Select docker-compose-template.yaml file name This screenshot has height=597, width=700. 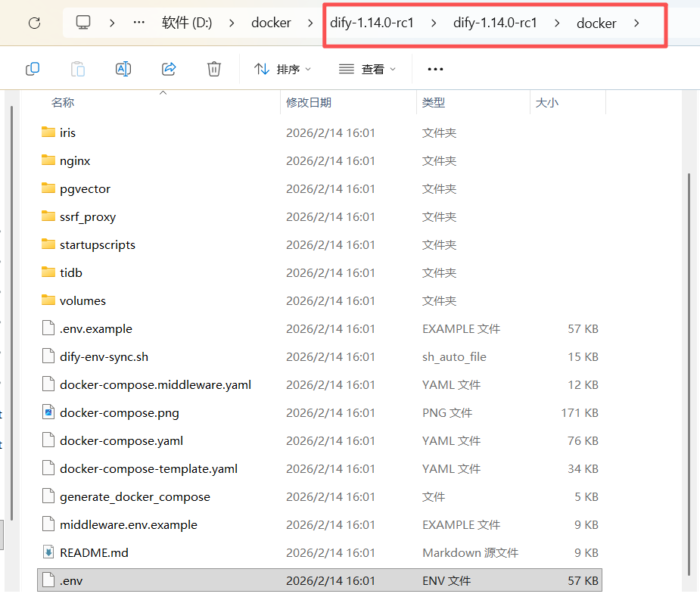tap(148, 468)
